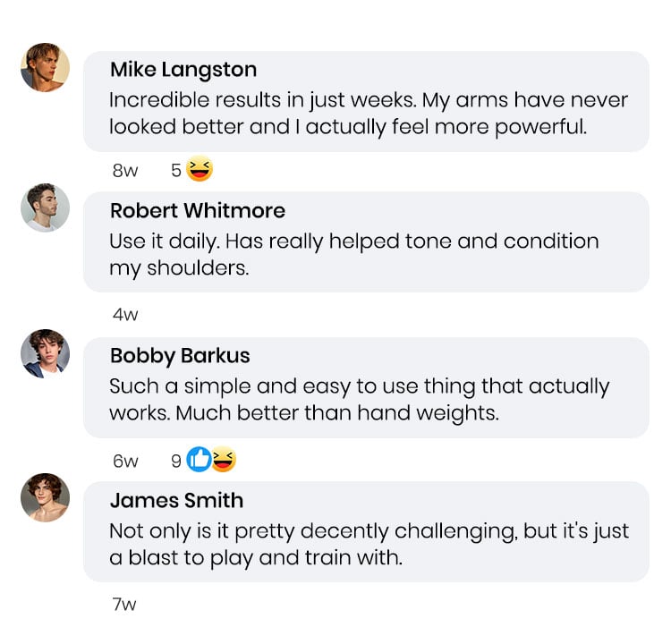Click laughing emoji on Mike Langston's comment

(200, 169)
